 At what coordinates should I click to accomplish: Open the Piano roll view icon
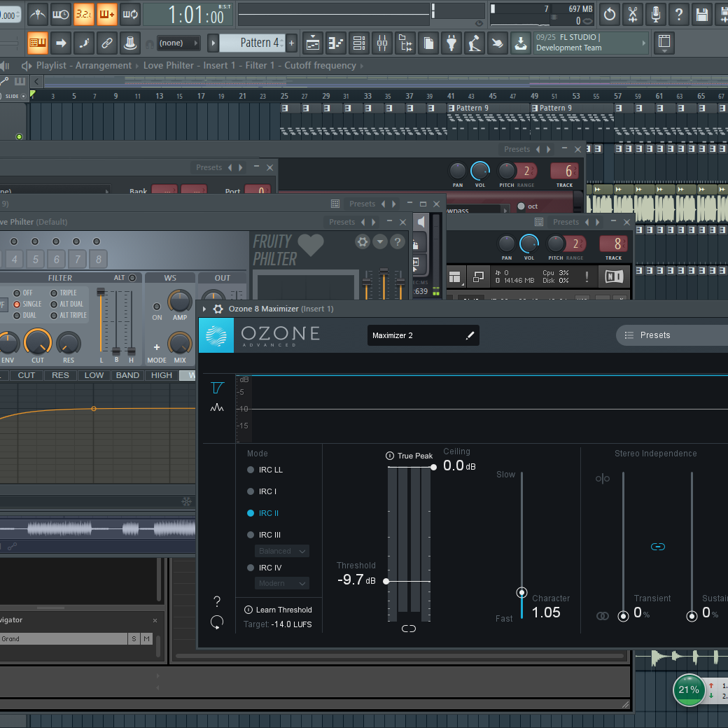tap(336, 43)
